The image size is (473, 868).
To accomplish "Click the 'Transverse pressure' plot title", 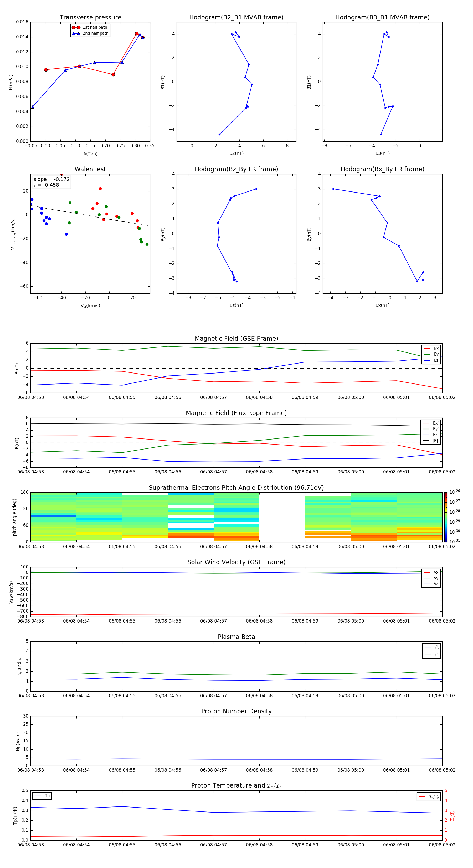I will [90, 17].
